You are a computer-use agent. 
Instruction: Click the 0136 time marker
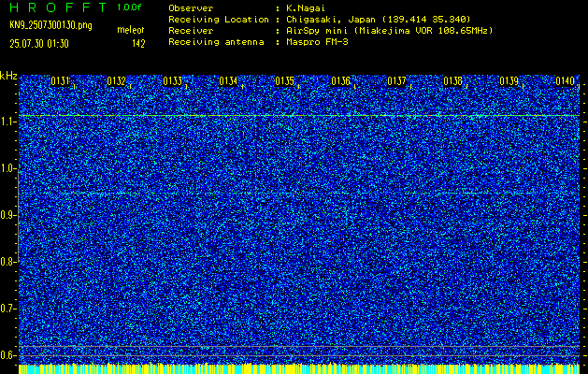point(340,81)
